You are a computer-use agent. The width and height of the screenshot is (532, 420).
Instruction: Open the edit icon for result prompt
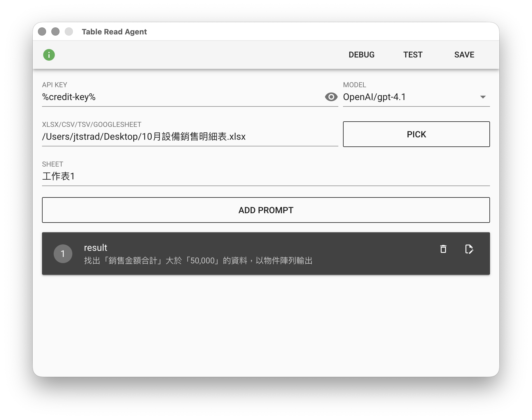pyautogui.click(x=469, y=249)
